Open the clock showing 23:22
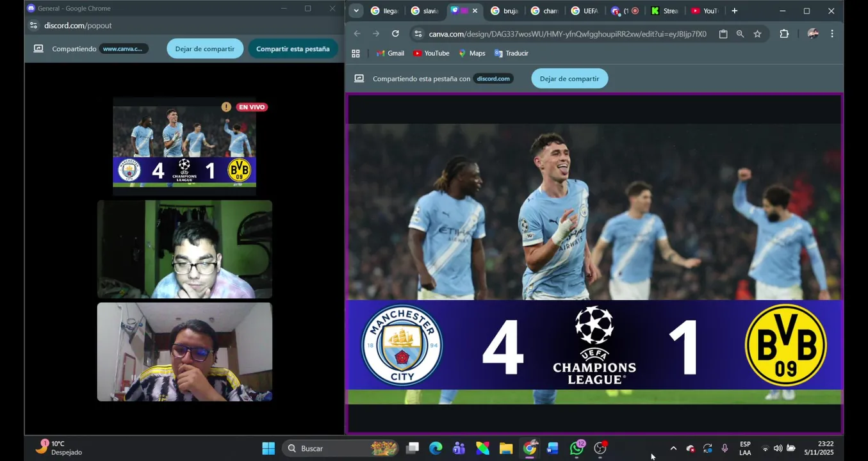 (821, 448)
